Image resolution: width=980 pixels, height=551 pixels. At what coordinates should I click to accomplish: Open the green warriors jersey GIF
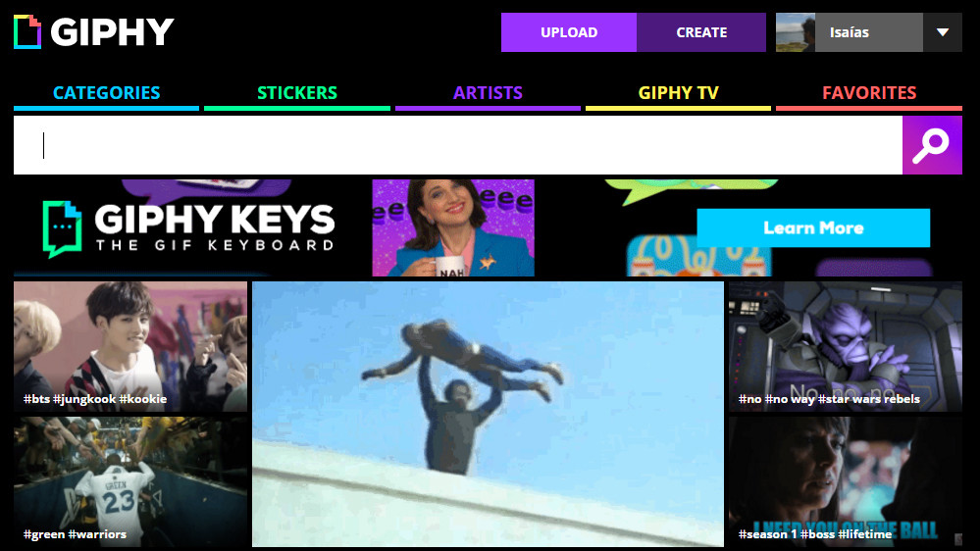(x=130, y=481)
